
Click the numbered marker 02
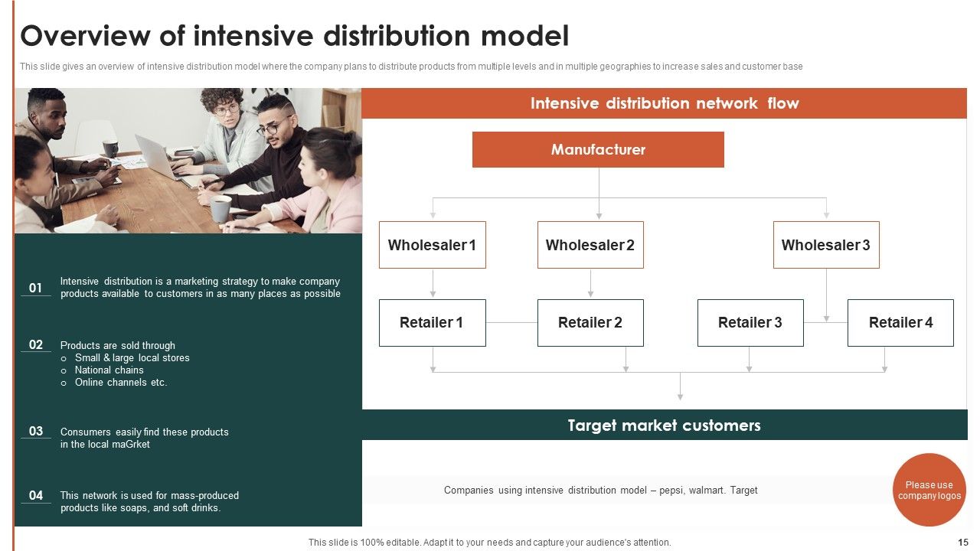point(34,345)
